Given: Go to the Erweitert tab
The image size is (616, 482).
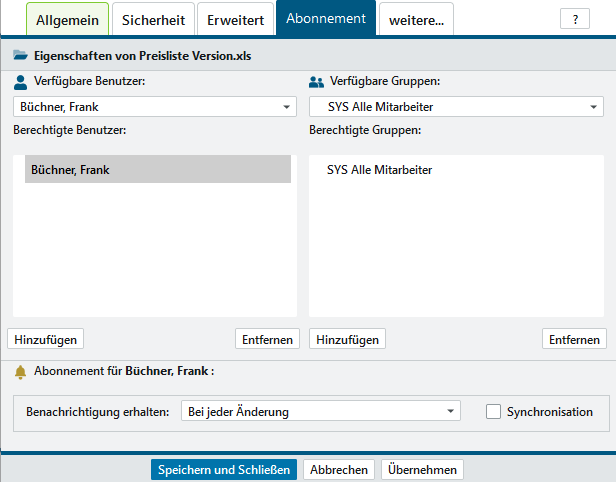Looking at the screenshot, I should [235, 20].
